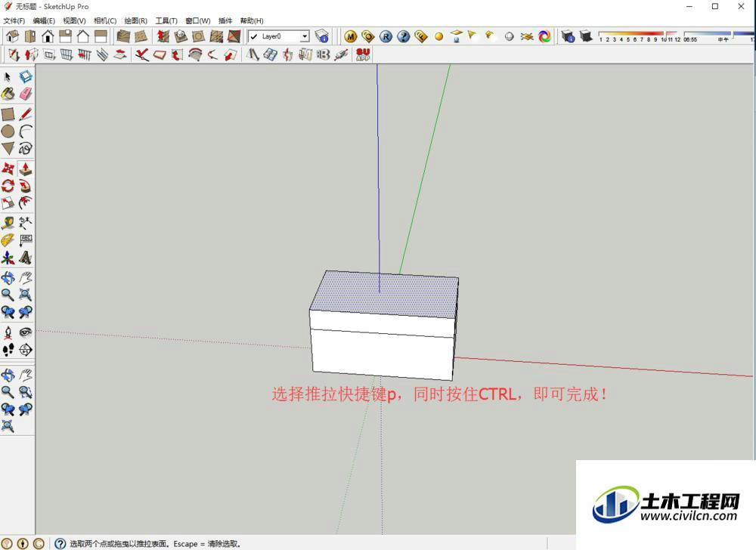Open the Layer Manager icon
Viewport: 756px width, 550px height.
coord(321,36)
